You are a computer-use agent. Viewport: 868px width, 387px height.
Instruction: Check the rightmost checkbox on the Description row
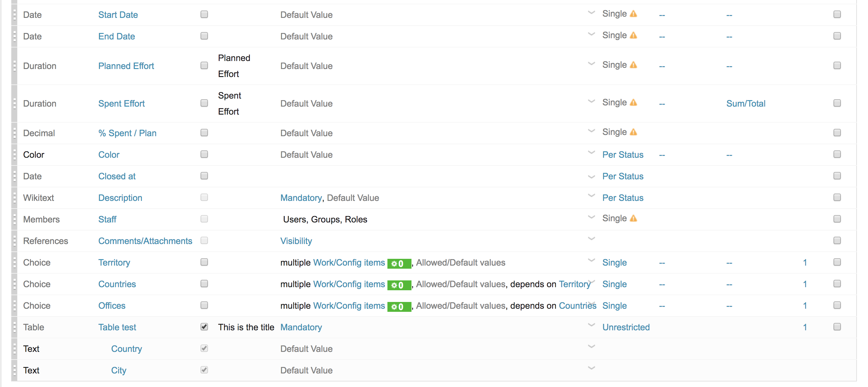click(837, 198)
